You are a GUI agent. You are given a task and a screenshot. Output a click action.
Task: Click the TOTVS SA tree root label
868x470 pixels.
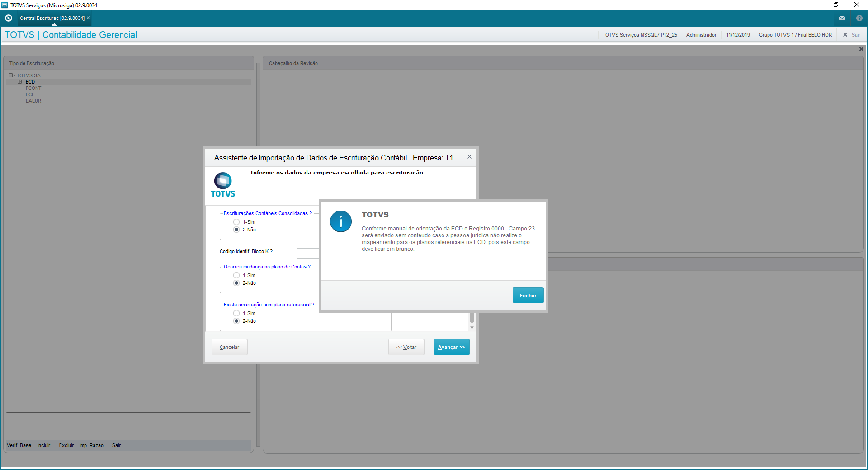(28, 75)
